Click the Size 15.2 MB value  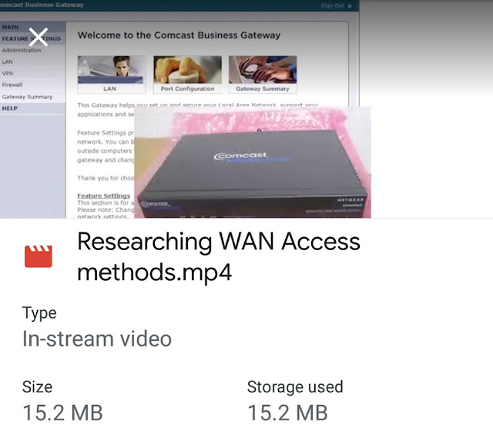[x=62, y=413]
